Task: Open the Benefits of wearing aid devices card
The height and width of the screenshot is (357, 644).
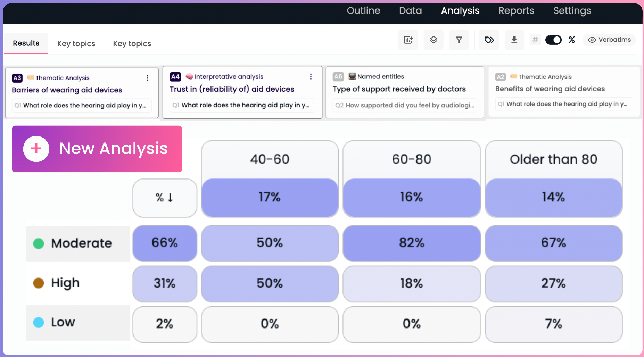Action: point(564,92)
